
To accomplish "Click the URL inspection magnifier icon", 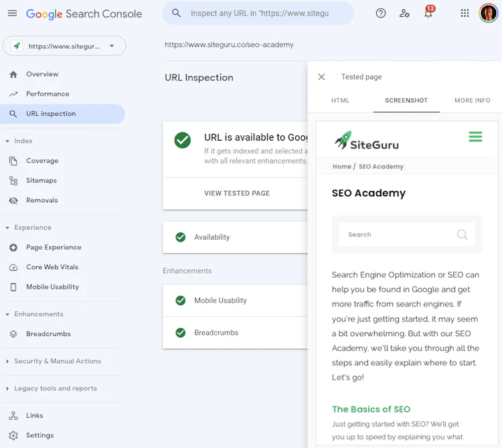I will [13, 114].
